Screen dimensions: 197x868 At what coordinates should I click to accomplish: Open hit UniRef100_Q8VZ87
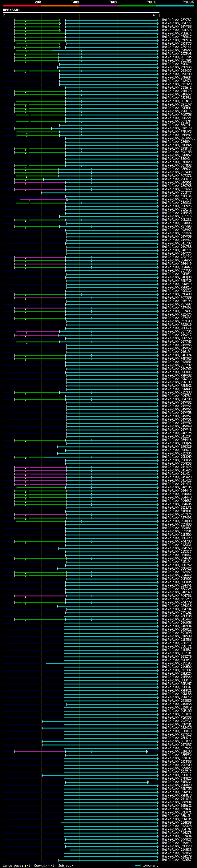click(x=177, y=20)
